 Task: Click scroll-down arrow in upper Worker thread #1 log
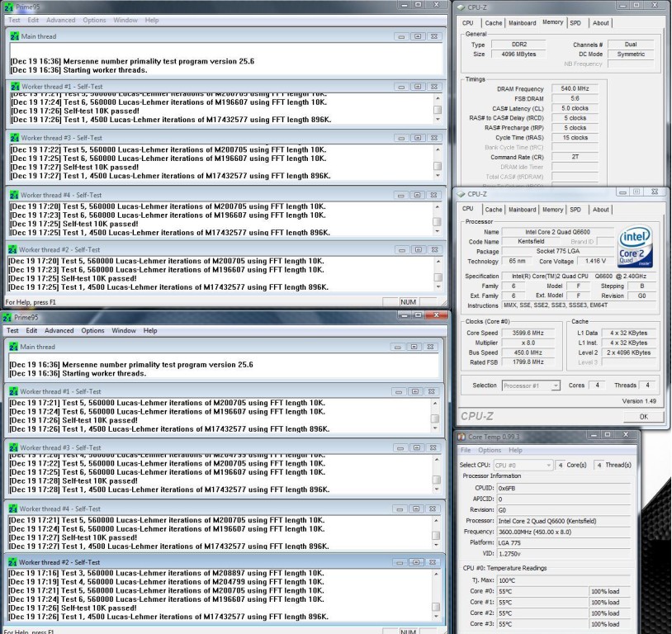437,119
